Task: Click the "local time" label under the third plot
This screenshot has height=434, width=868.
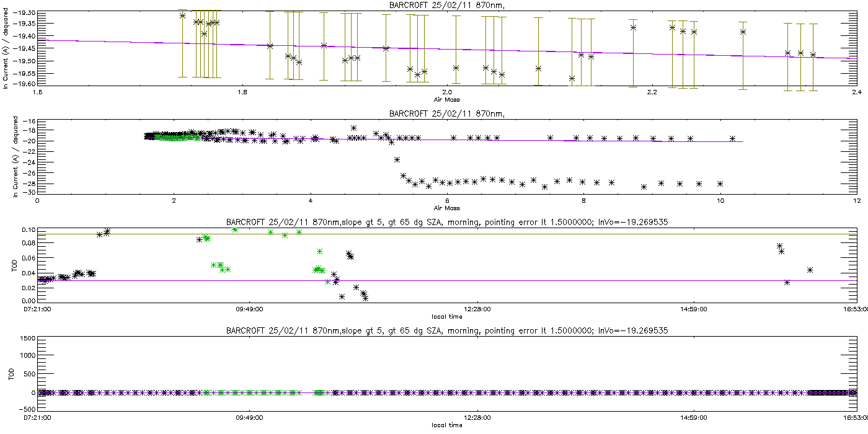Action: [x=446, y=316]
